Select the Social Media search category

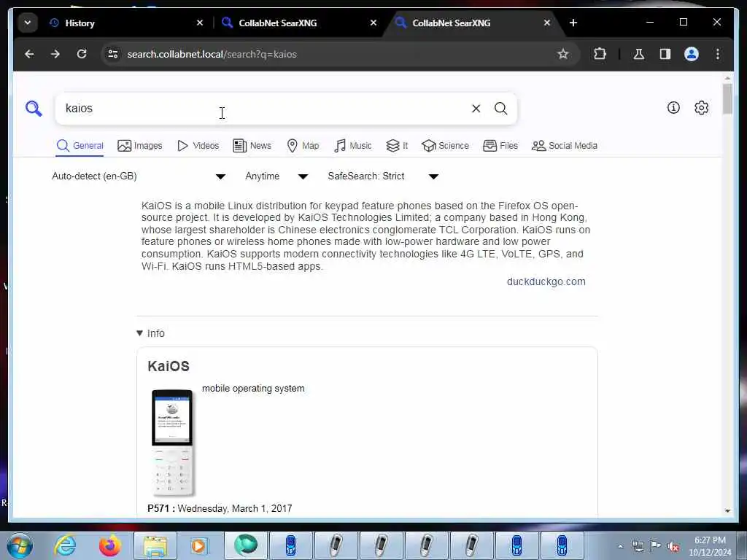coord(565,146)
